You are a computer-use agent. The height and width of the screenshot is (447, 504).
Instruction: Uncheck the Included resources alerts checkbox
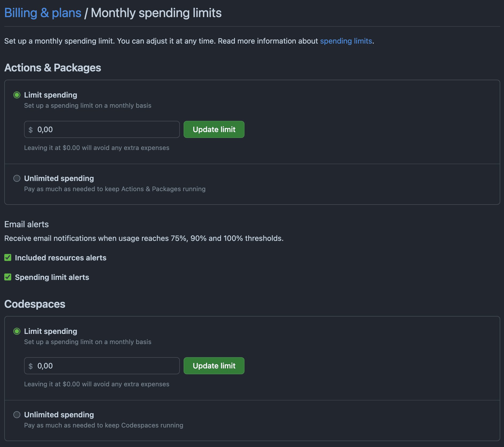(8, 258)
